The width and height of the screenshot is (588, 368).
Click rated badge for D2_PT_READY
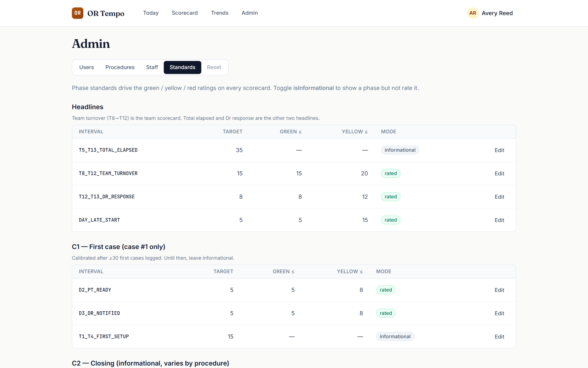pyautogui.click(x=386, y=290)
